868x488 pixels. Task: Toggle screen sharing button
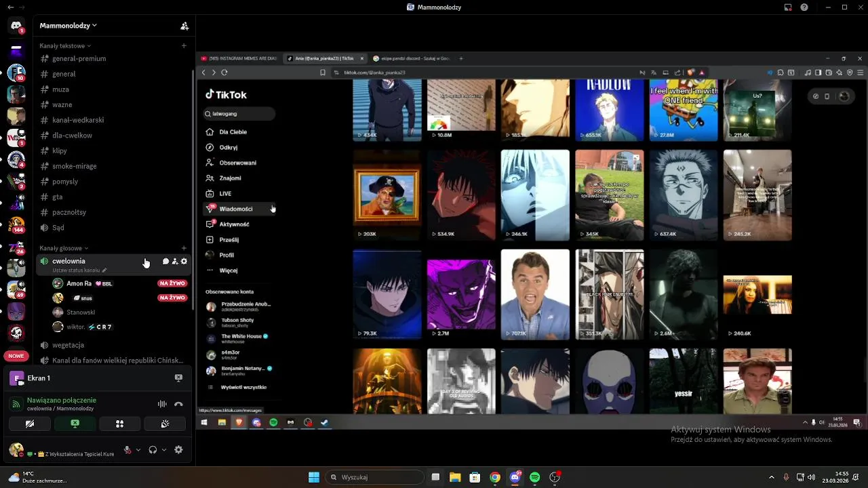point(75,424)
